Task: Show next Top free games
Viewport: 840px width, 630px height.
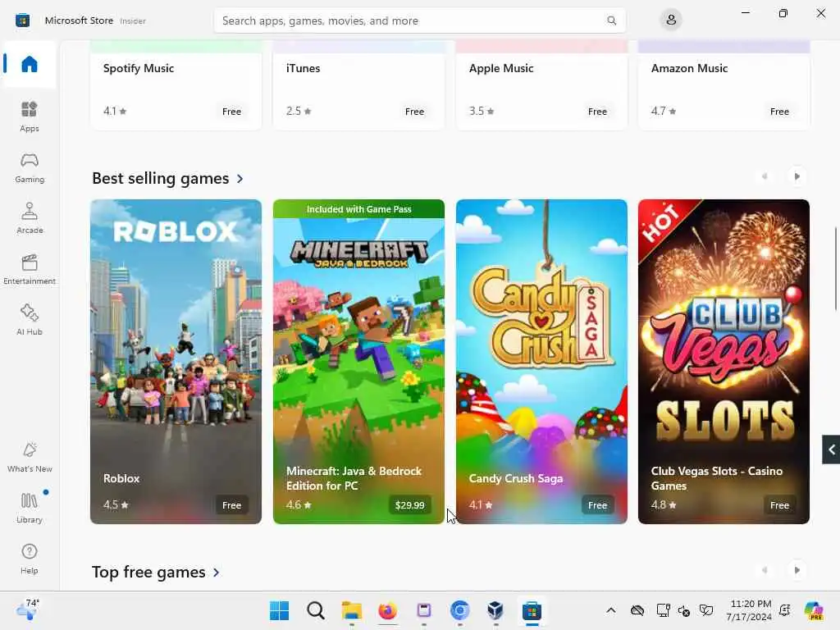Action: pyautogui.click(x=797, y=570)
